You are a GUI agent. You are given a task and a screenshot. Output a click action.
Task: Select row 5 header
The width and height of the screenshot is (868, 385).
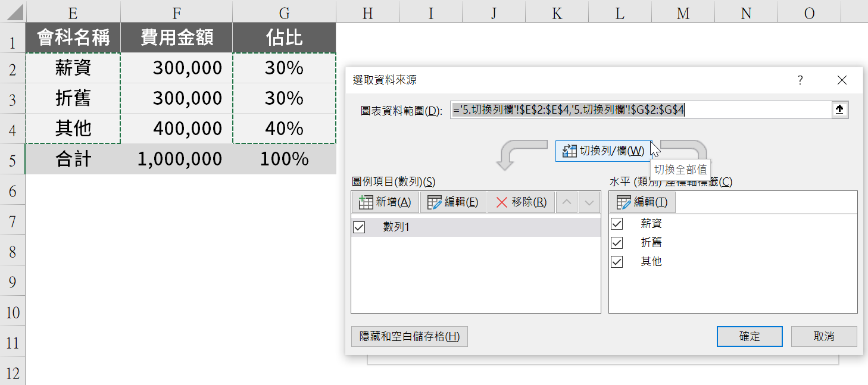(13, 159)
